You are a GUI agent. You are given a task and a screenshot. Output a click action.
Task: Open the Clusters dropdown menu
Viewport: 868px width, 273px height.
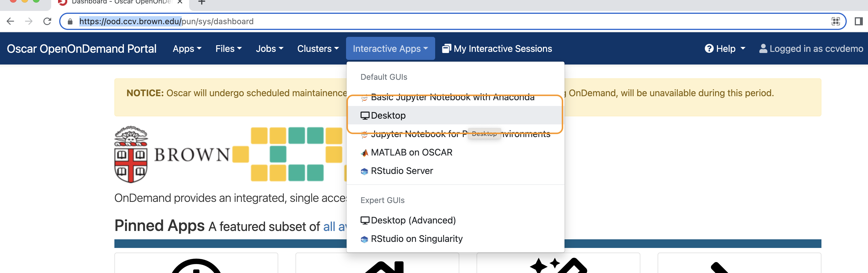pos(318,49)
